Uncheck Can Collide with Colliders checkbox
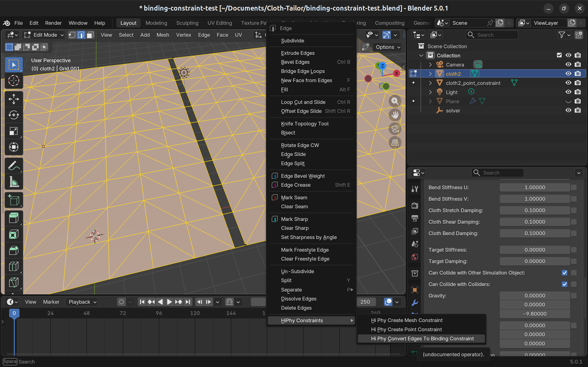Image resolution: width=588 pixels, height=367 pixels. (564, 284)
